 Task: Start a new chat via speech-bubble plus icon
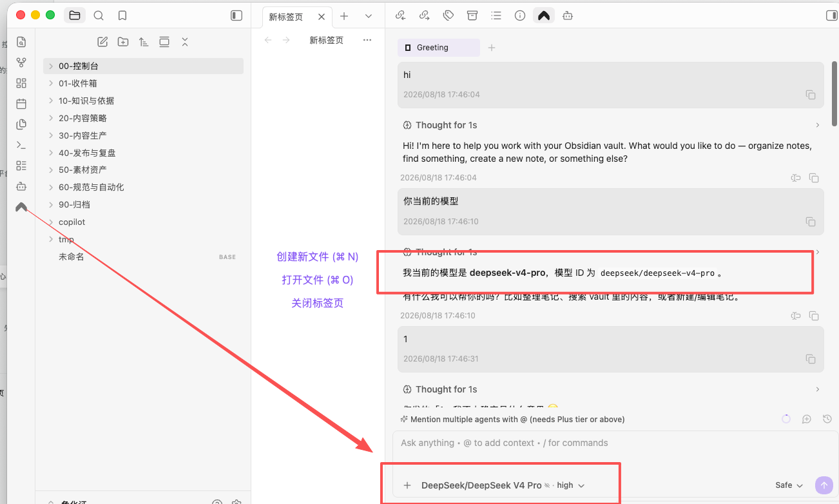tap(807, 419)
